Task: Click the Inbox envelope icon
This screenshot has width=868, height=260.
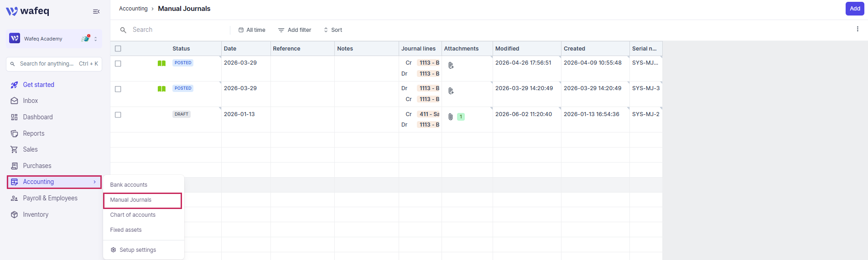Action: [x=14, y=101]
